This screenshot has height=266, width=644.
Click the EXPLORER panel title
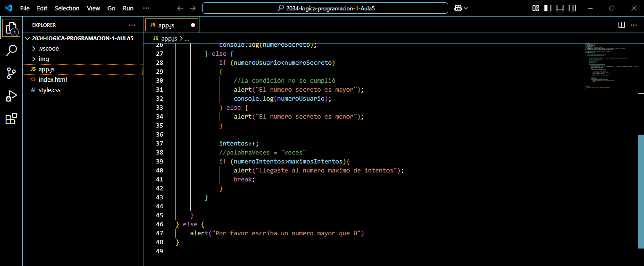coord(44,25)
